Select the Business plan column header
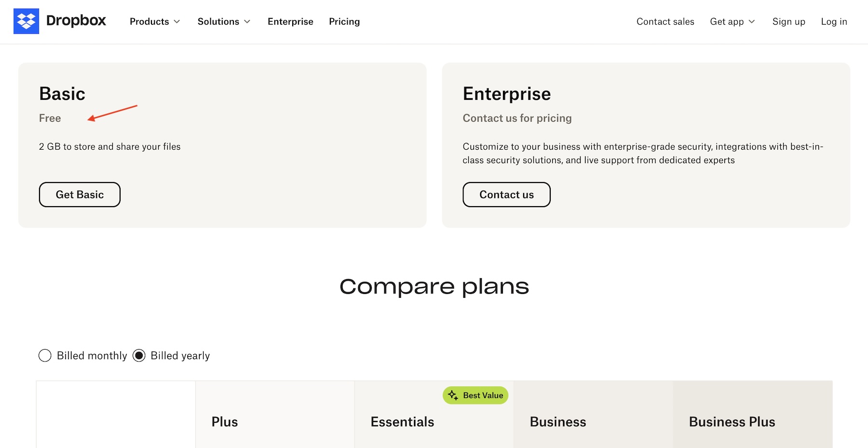The height and width of the screenshot is (448, 868). pyautogui.click(x=558, y=422)
